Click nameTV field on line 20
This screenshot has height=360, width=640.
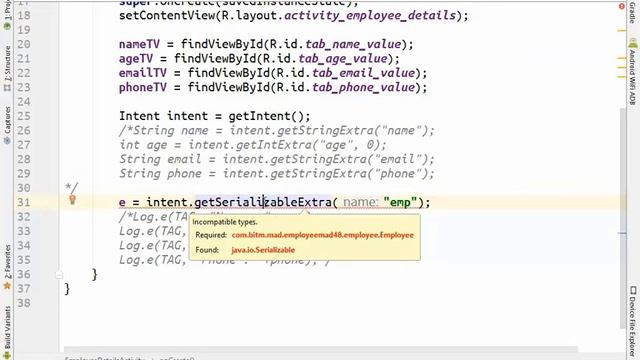139,44
